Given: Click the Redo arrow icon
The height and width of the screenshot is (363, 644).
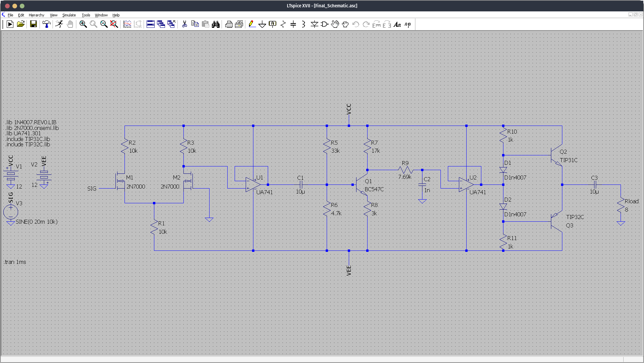Looking at the screenshot, I should pyautogui.click(x=366, y=24).
